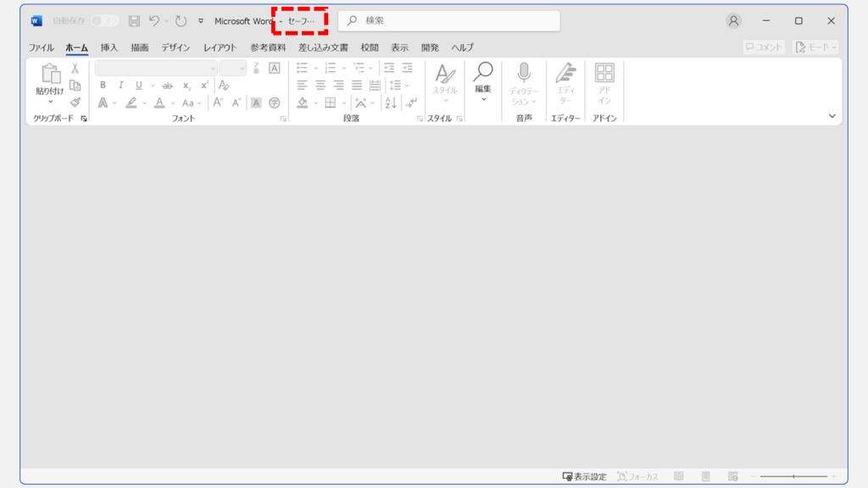Click inside the search (検索) box
This screenshot has width=868, height=488.
coord(449,21)
